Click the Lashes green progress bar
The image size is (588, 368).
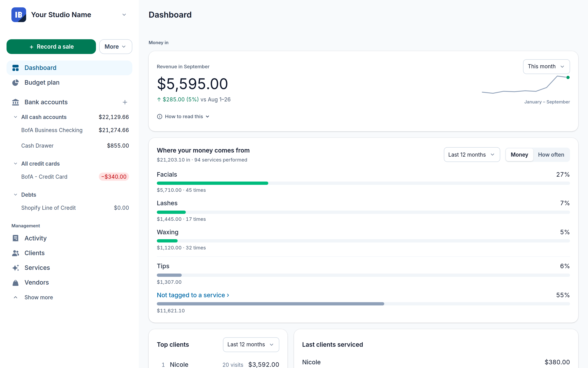[171, 212]
